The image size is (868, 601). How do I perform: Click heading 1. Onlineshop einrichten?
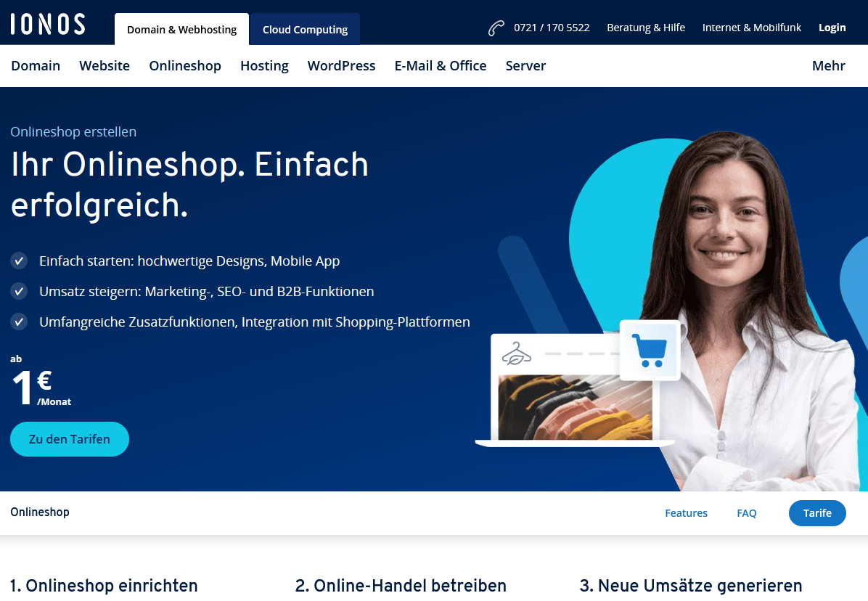pyautogui.click(x=104, y=586)
